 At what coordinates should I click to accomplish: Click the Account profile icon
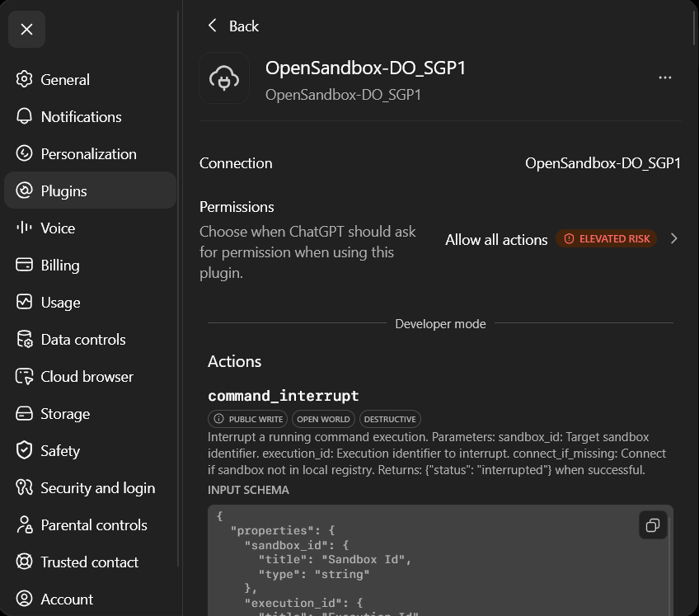click(24, 599)
